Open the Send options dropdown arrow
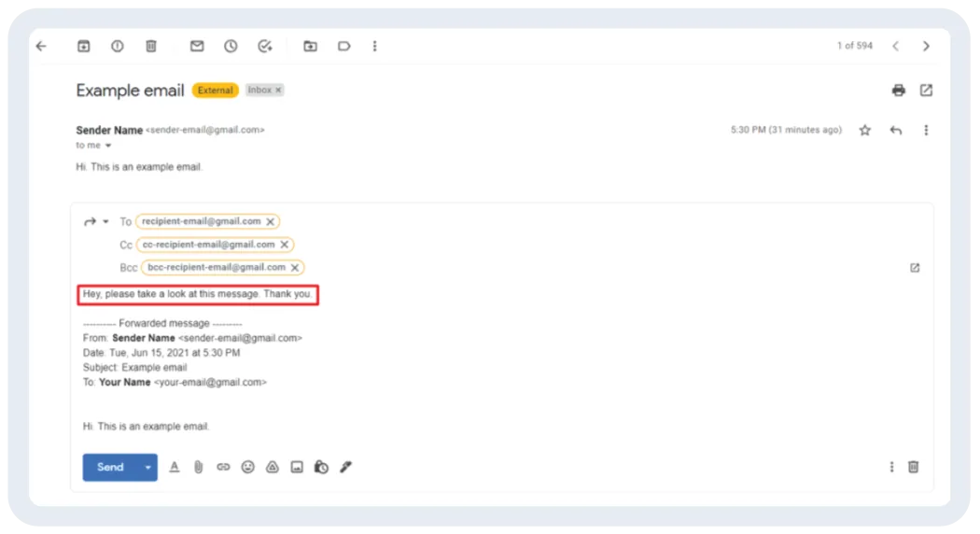The height and width of the screenshot is (534, 980). [x=148, y=467]
